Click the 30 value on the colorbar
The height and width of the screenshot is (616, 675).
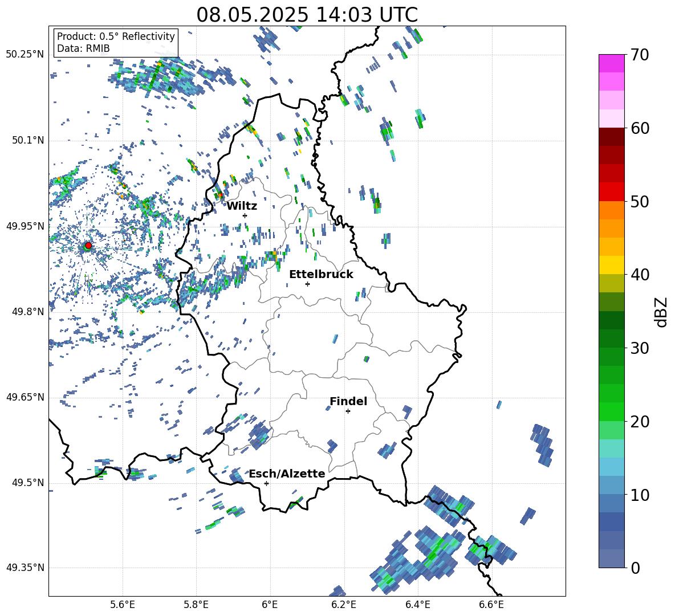click(x=640, y=348)
